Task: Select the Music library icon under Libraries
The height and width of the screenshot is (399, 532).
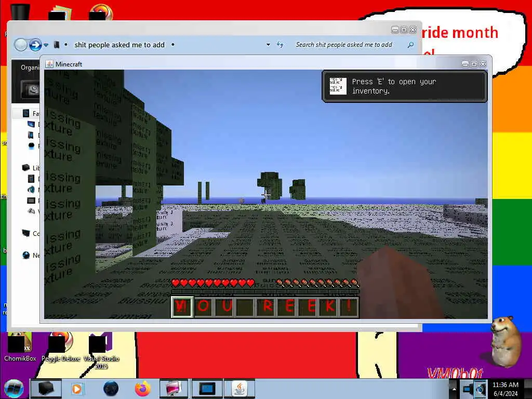Action: pyautogui.click(x=31, y=189)
